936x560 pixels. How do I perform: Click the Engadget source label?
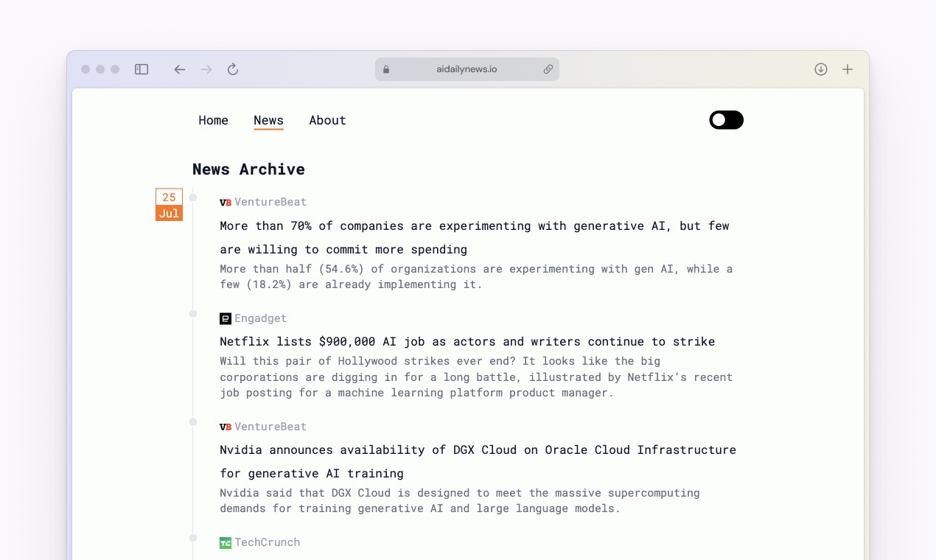point(260,318)
